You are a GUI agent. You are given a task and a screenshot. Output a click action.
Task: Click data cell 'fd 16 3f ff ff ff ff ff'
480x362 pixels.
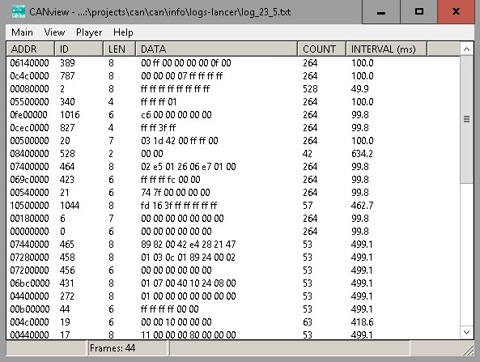179,205
